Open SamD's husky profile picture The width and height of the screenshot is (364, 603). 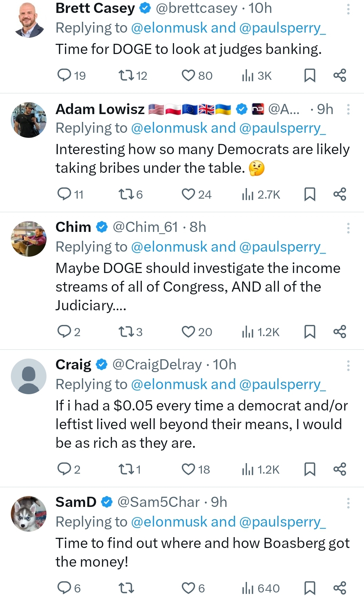28,513
